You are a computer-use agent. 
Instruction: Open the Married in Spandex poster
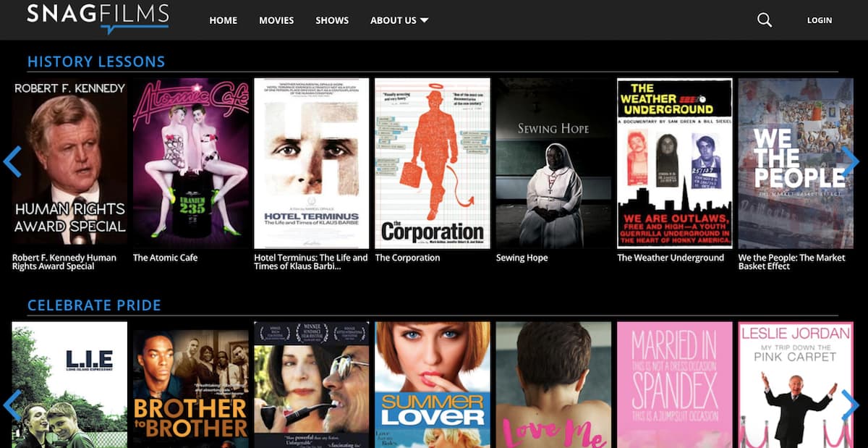pos(674,385)
